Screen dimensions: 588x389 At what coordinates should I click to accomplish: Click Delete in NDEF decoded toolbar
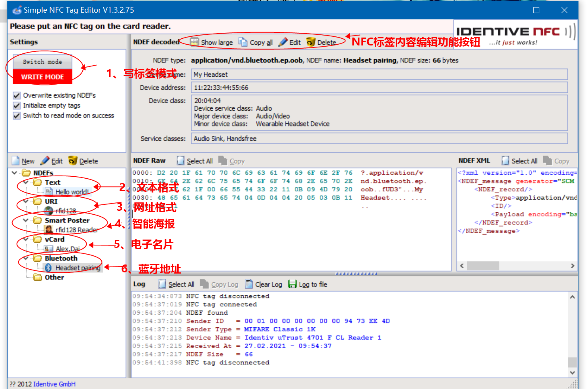[321, 42]
